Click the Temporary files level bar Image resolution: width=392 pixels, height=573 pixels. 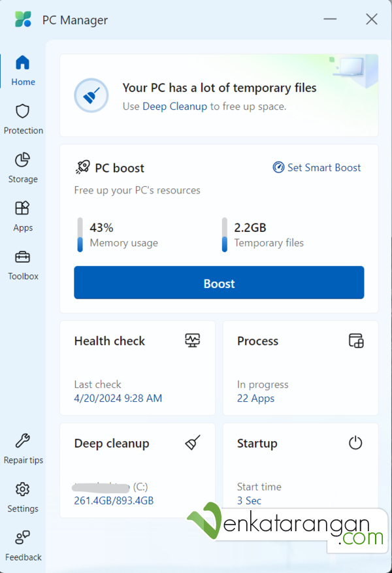pyautogui.click(x=225, y=235)
